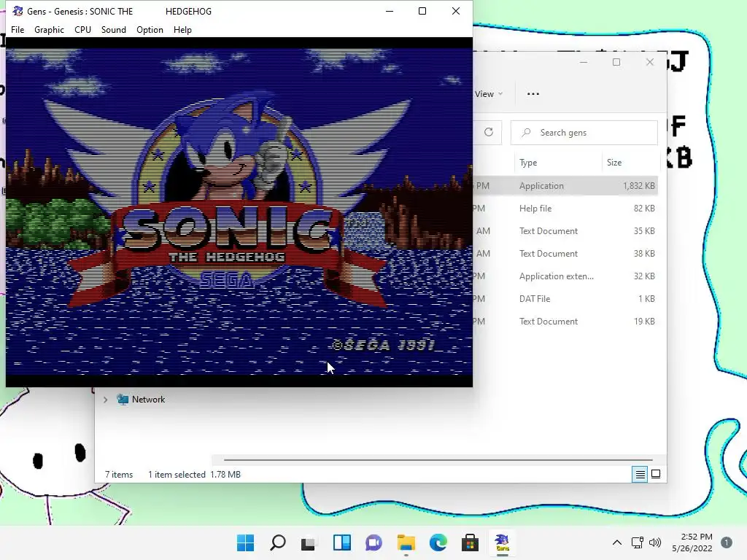The height and width of the screenshot is (560, 747).
Task: Open the Windows Start menu
Action: [x=245, y=542]
